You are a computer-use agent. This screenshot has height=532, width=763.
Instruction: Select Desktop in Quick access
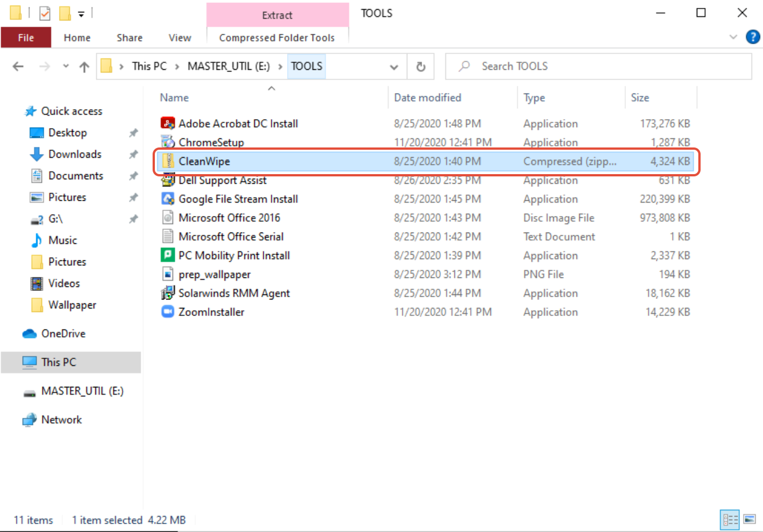point(68,133)
